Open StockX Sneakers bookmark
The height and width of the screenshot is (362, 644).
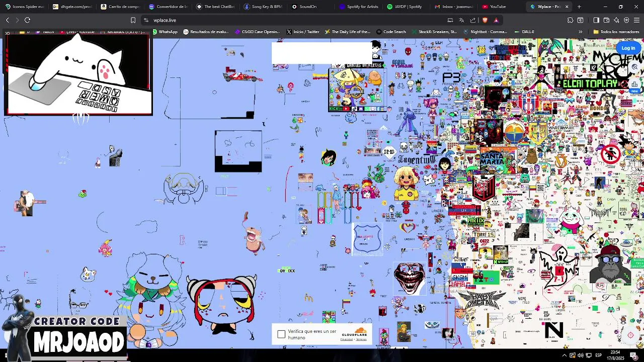434,32
